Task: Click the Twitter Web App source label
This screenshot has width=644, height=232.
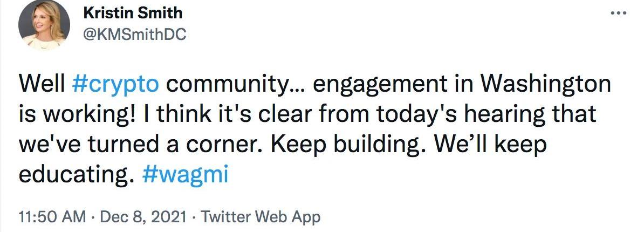Action: 261,217
